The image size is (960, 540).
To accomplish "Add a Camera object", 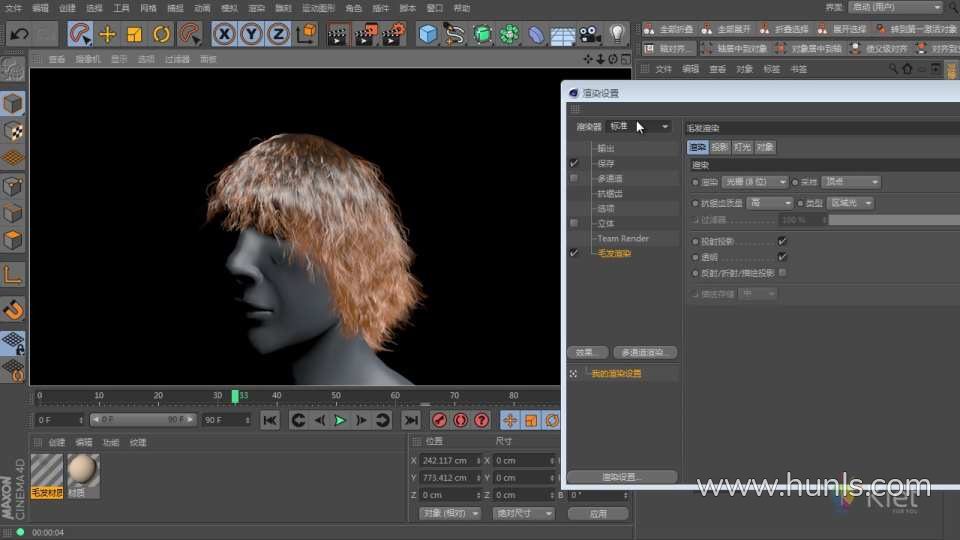I will point(590,34).
